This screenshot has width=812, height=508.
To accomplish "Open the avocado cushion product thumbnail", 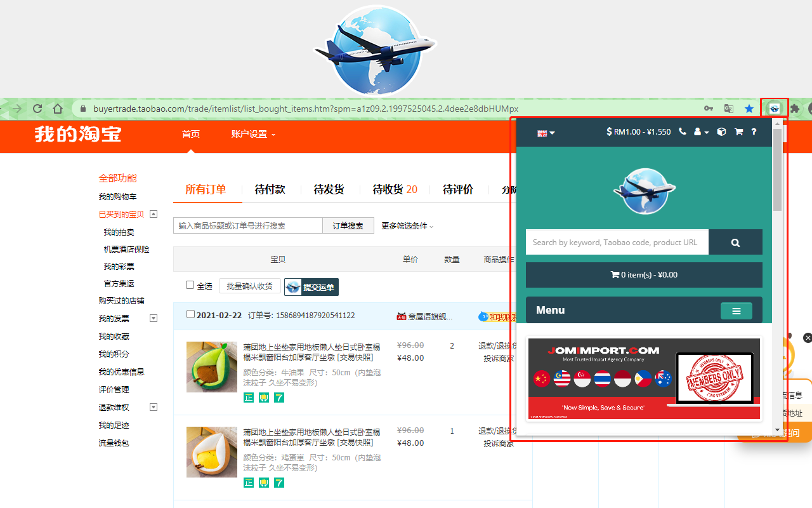I will tap(212, 367).
